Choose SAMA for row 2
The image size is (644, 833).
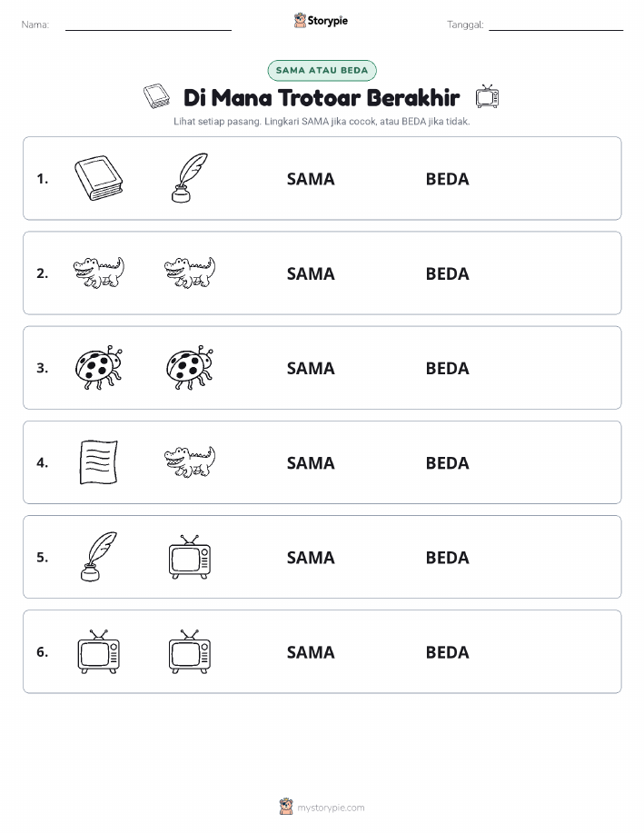(x=311, y=273)
